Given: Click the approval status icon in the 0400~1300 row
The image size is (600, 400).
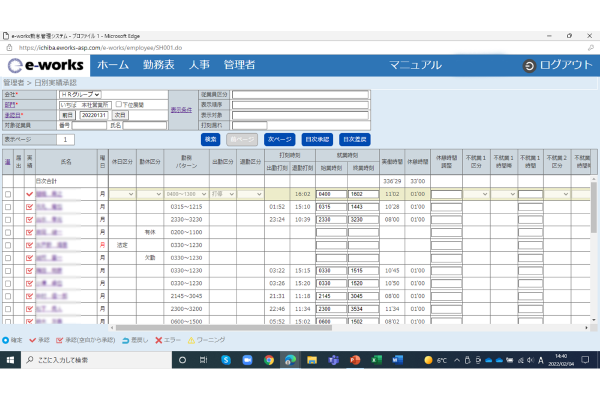Looking at the screenshot, I should 29,194.
